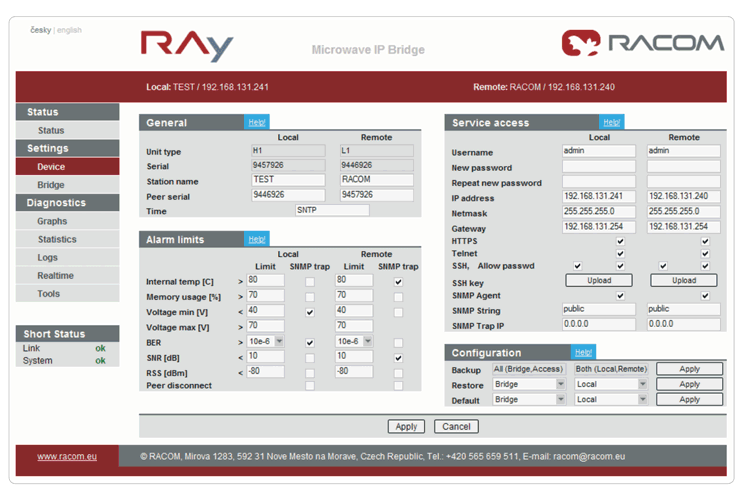Screen dimensions: 743x500
Task: Toggle Remote Peer disconnect SNMP trap checkbox
Action: (x=399, y=386)
